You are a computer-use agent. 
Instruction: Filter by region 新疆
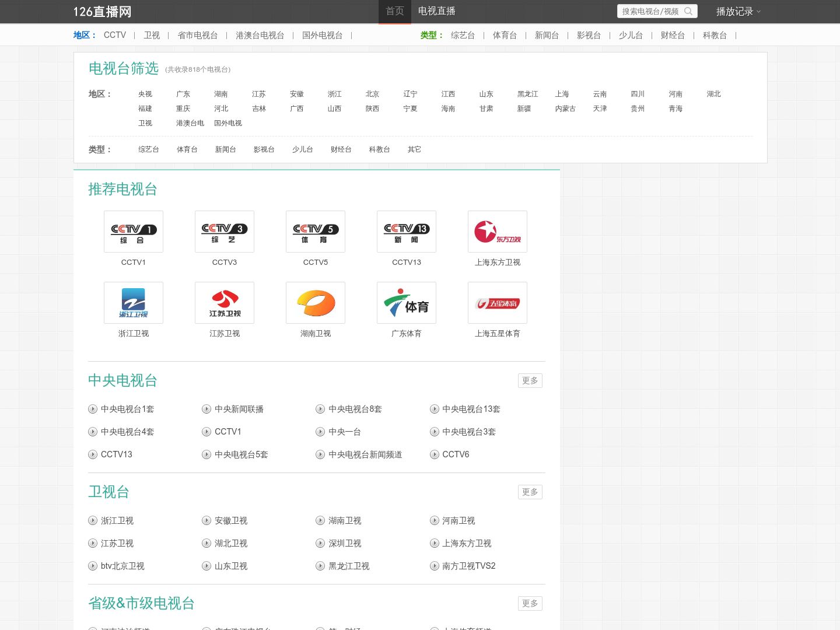[x=524, y=108]
